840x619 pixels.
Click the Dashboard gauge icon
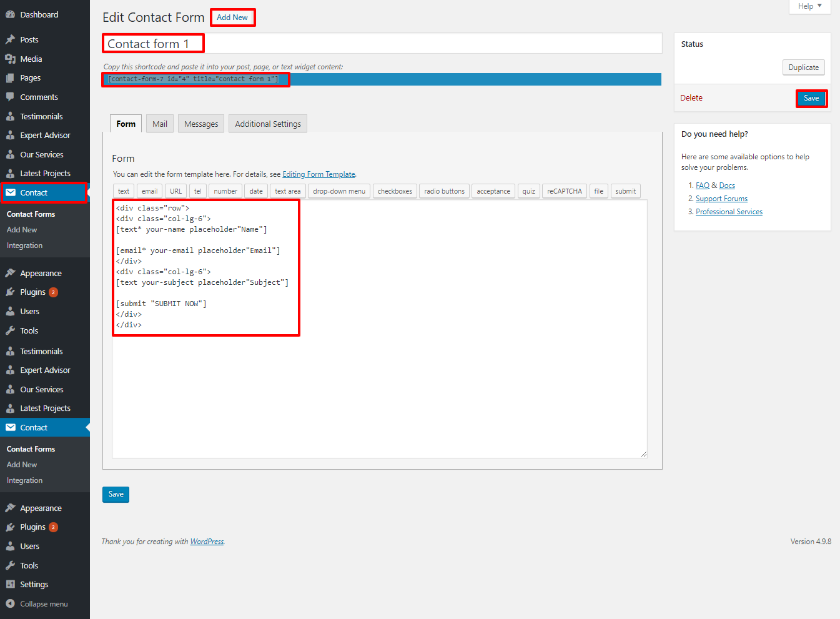click(10, 14)
